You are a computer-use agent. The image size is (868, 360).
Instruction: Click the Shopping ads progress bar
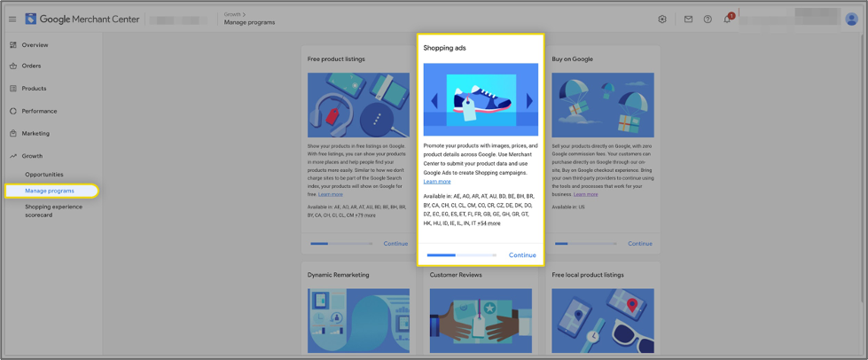462,255
